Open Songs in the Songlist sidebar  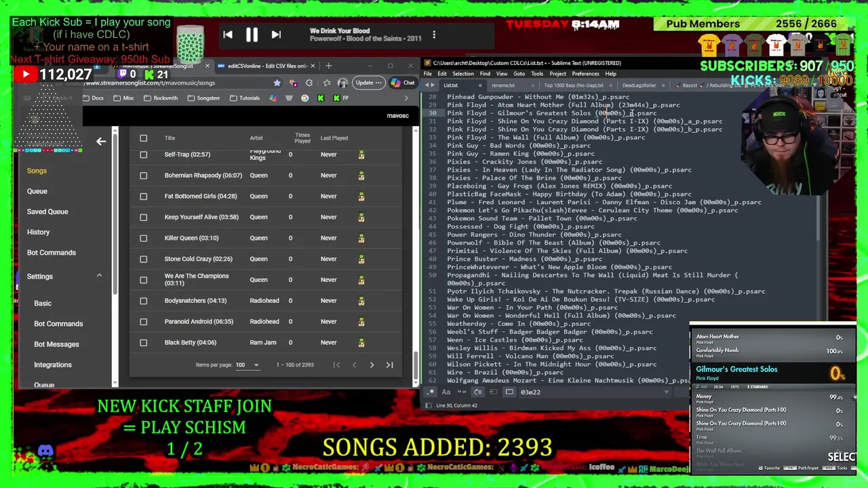(37, 171)
